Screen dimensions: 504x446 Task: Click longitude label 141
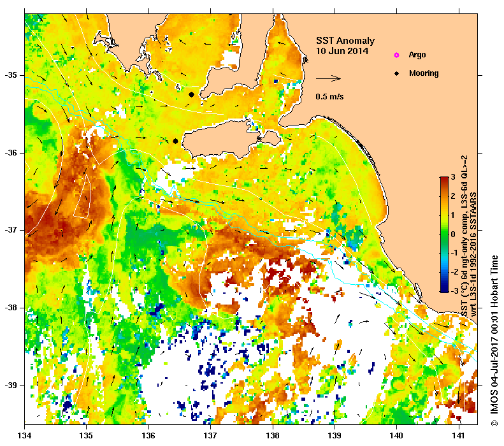[459, 436]
